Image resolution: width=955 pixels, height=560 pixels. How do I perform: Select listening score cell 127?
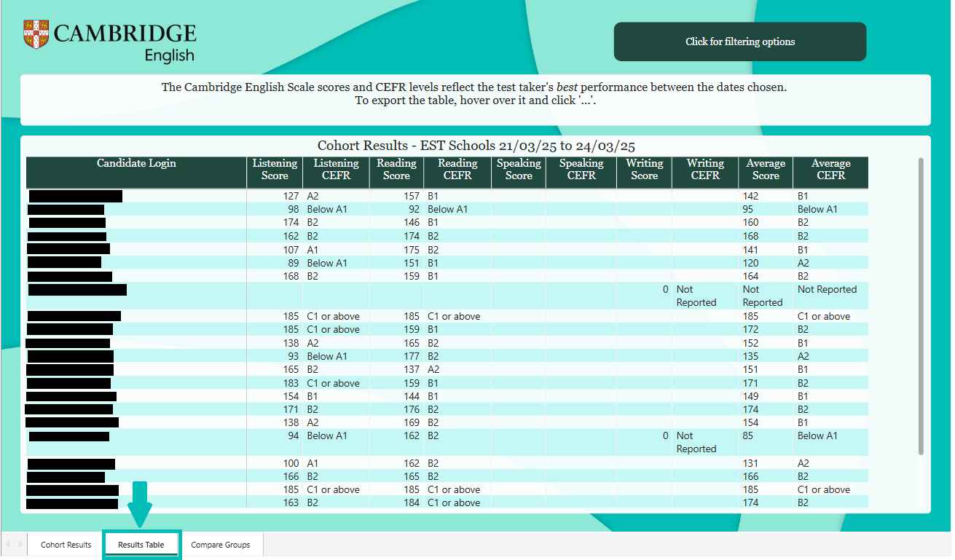tap(291, 196)
